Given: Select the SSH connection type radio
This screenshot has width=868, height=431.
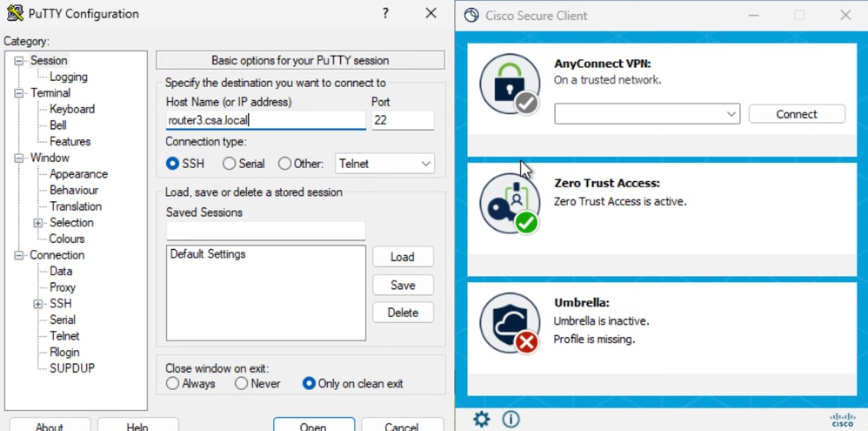Looking at the screenshot, I should coord(173,164).
